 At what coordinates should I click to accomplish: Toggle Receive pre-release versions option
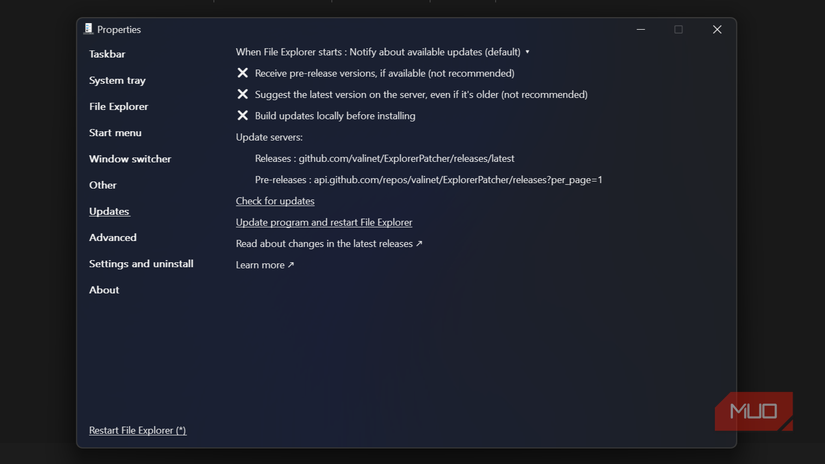[x=243, y=73]
